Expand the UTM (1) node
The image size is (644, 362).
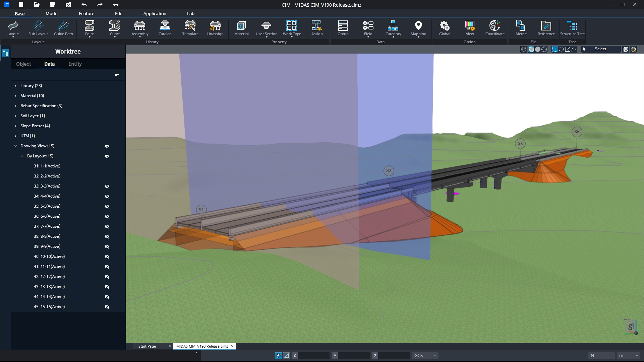15,136
